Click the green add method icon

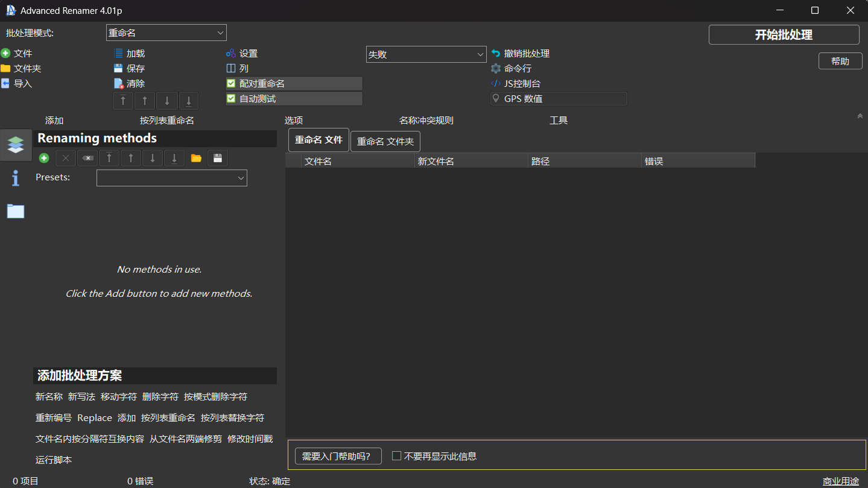43,157
